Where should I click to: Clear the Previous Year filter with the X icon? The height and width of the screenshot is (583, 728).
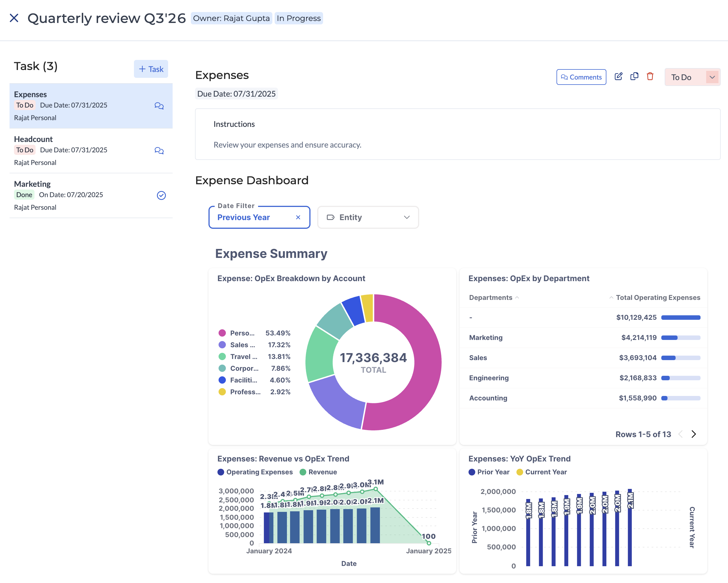[298, 217]
